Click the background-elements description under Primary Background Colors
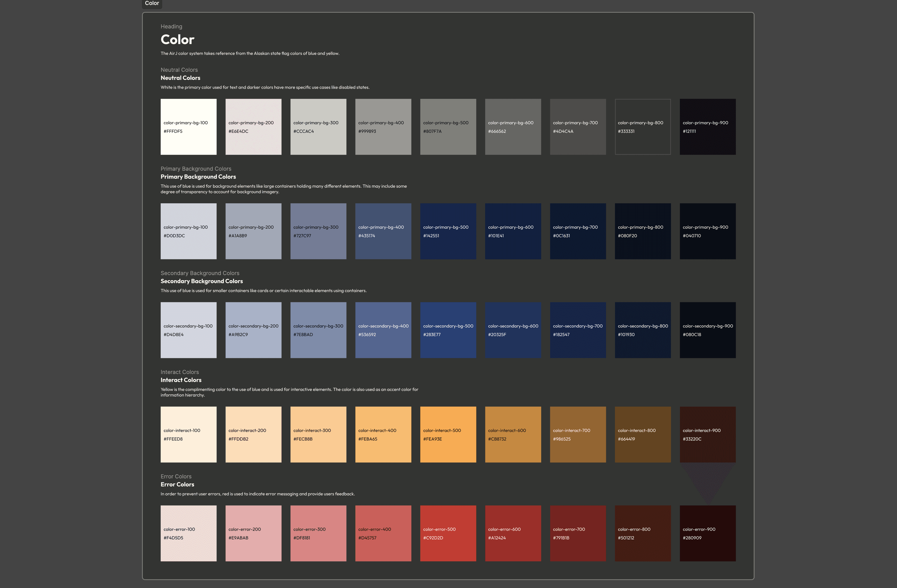This screenshot has height=588, width=897. coord(284,189)
